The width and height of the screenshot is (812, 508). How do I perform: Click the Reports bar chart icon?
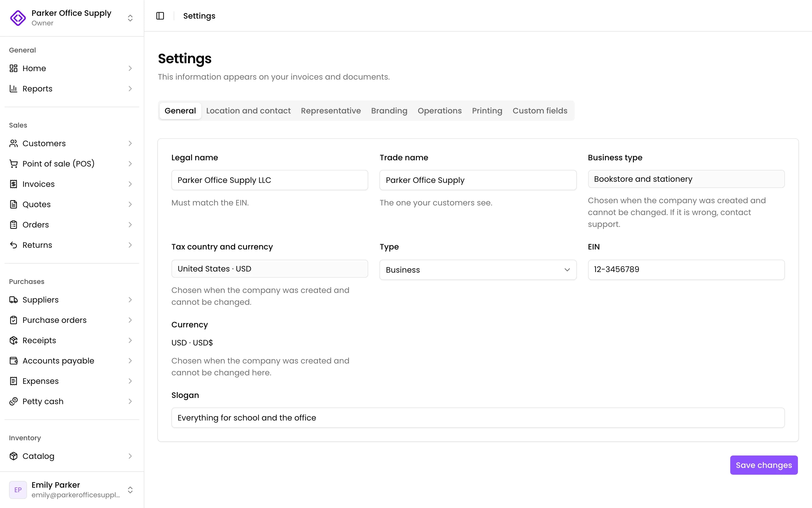click(14, 89)
